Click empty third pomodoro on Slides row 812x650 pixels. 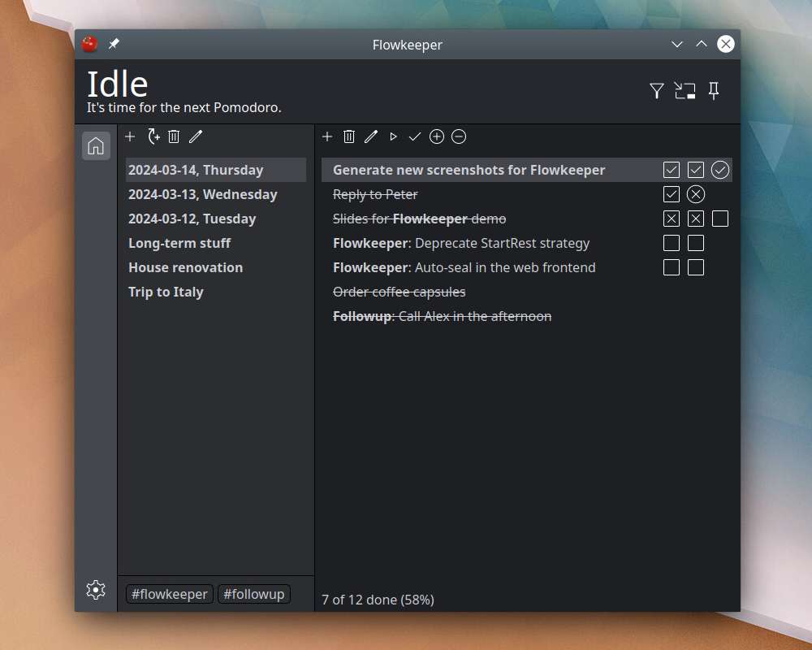click(719, 219)
